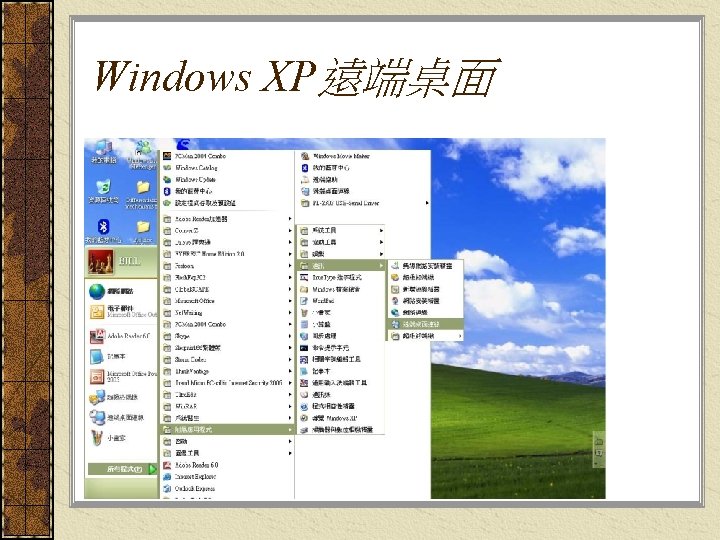Open 電子郵件 Microsoft Office Outlook pinned item
This screenshot has width=720, height=540.
pyautogui.click(x=123, y=312)
